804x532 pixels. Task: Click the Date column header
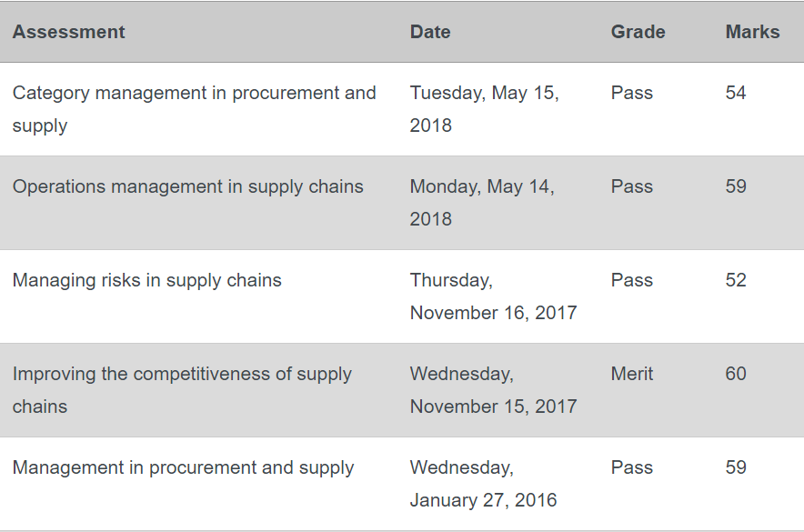[x=430, y=32]
